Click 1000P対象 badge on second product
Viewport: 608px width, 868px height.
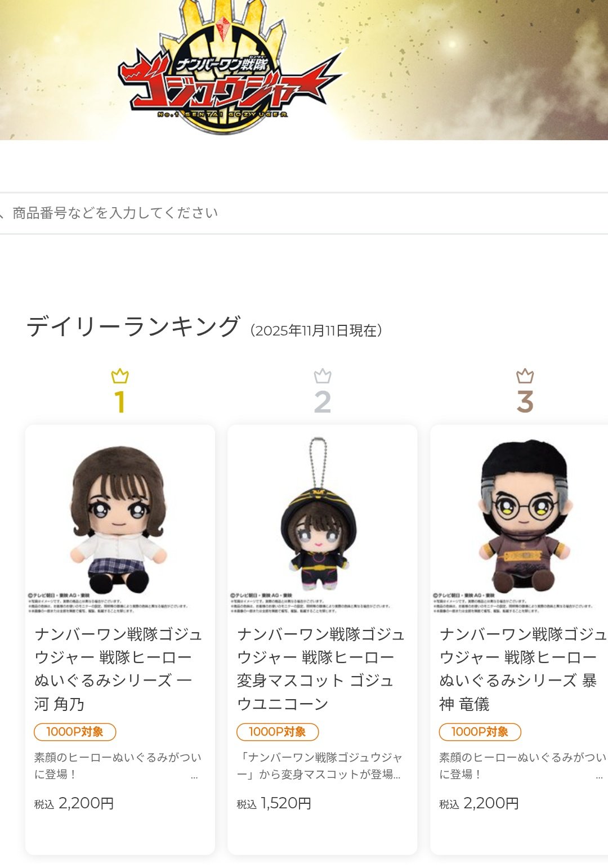(278, 732)
